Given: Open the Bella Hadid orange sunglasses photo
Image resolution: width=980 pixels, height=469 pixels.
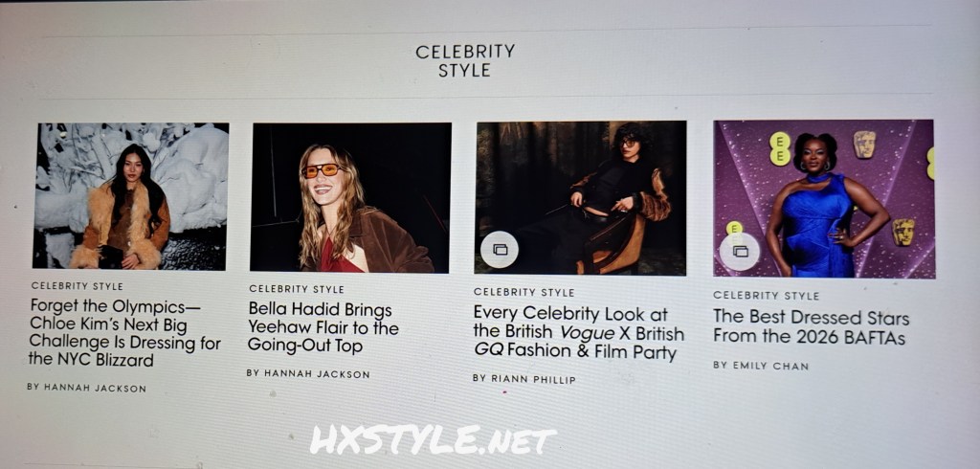Looking at the screenshot, I should pyautogui.click(x=350, y=197).
